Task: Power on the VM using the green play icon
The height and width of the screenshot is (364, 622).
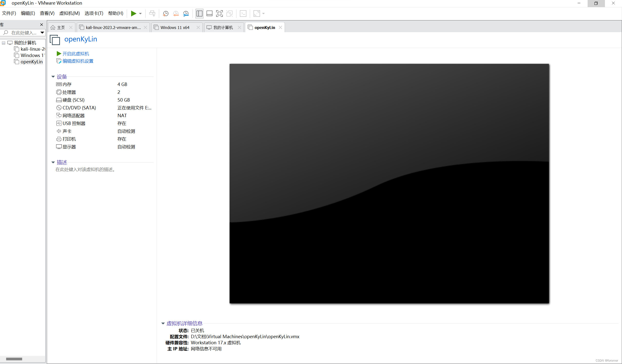Action: (134, 14)
